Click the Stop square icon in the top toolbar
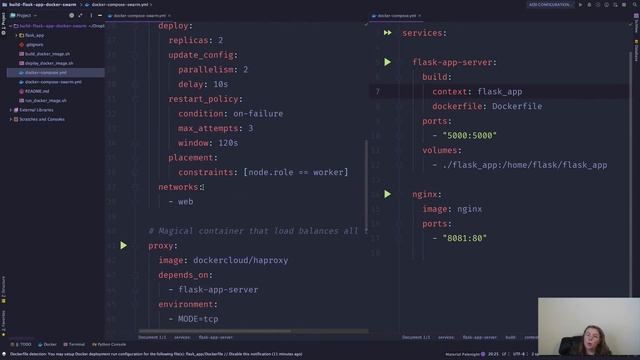Viewport: 640px width, 360px height. [624, 4]
